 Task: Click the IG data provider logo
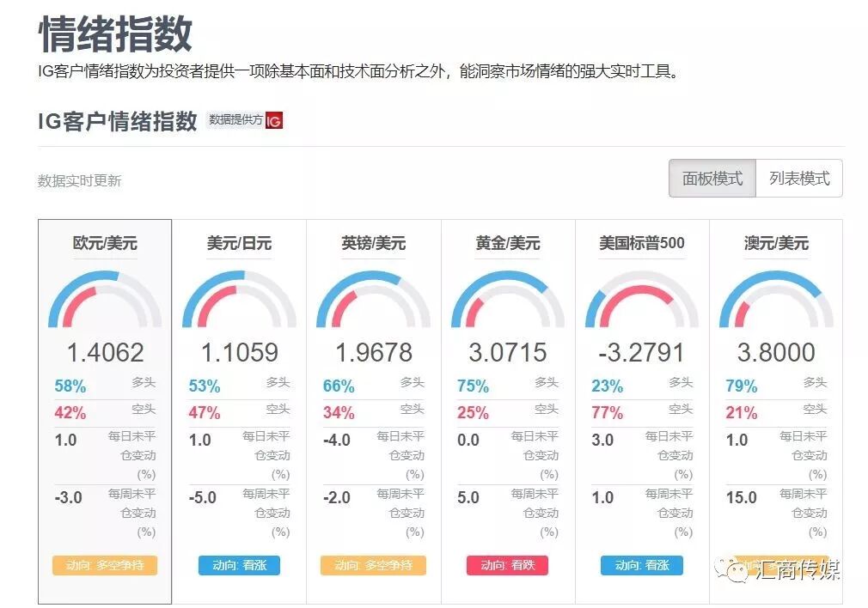point(276,120)
